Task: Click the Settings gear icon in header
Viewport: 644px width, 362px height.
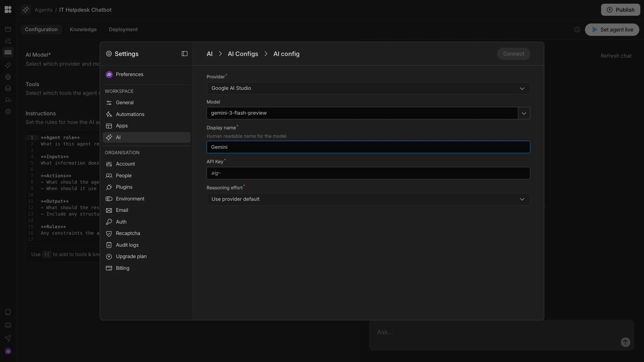Action: 109,54
